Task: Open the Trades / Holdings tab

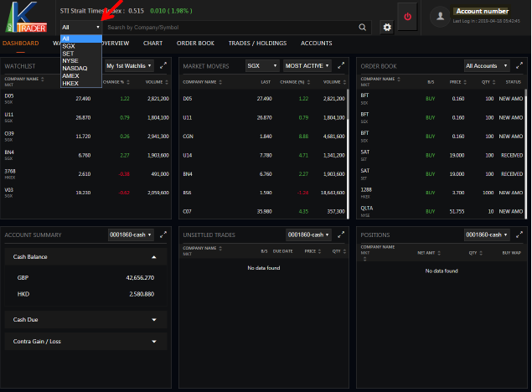Action: click(257, 43)
